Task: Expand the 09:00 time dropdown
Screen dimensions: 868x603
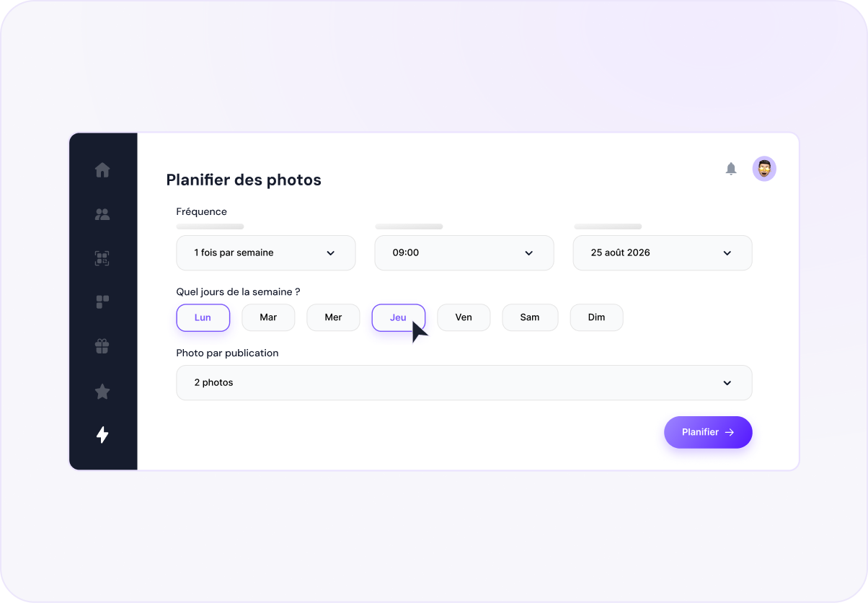Action: (x=464, y=253)
